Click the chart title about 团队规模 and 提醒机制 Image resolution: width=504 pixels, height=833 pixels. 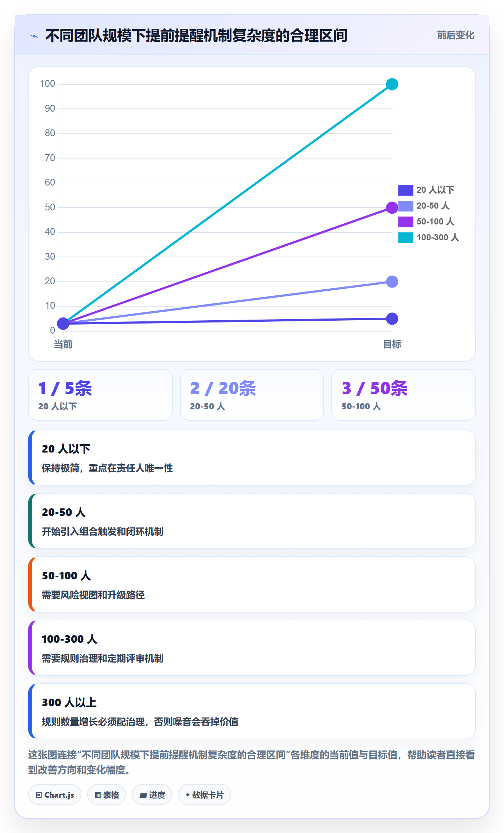tap(196, 36)
